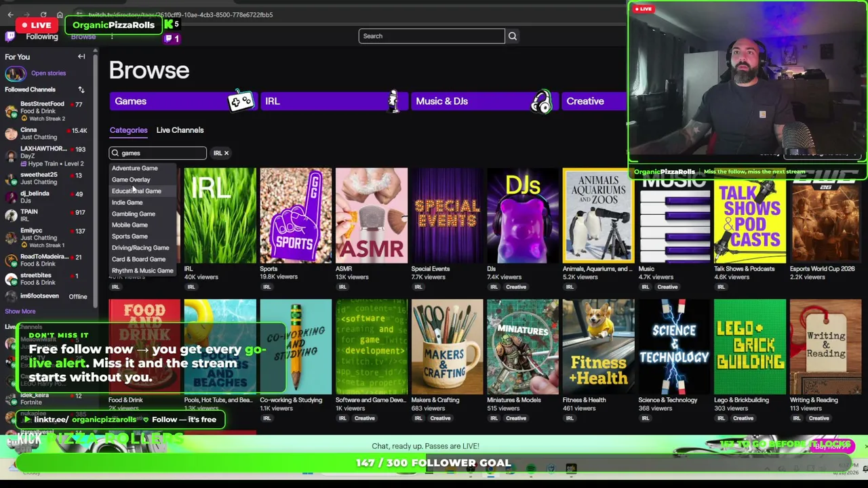Click the main Search input field
Screen dimensions: 868x488
(432, 36)
